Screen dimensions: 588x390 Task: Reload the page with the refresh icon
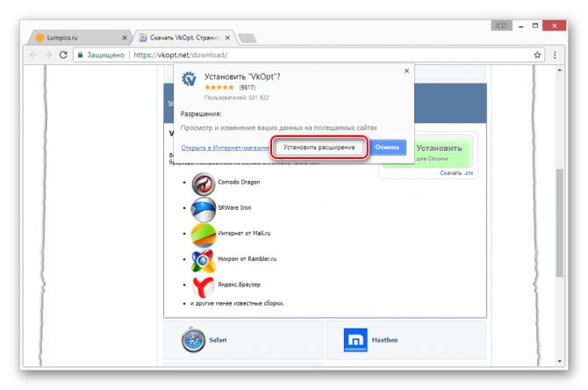coord(63,55)
